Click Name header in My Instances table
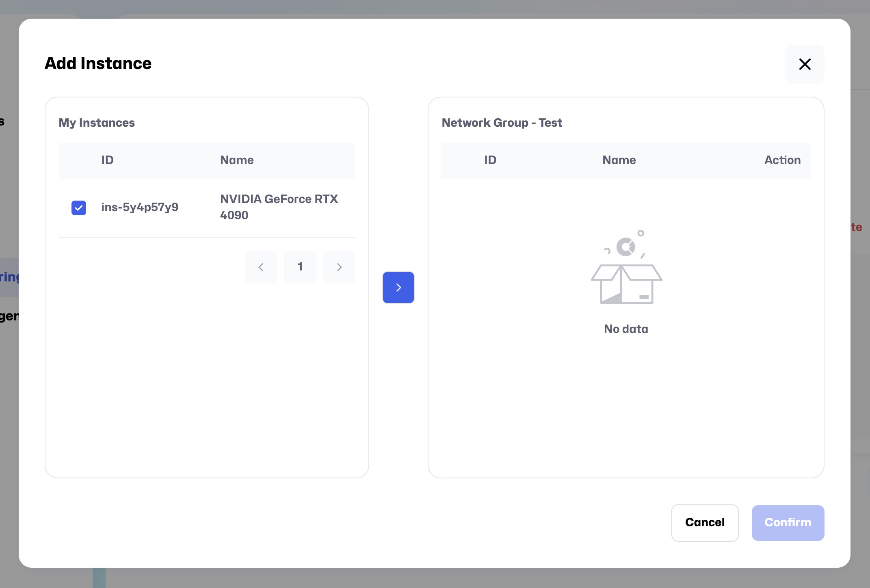870x588 pixels. click(237, 160)
